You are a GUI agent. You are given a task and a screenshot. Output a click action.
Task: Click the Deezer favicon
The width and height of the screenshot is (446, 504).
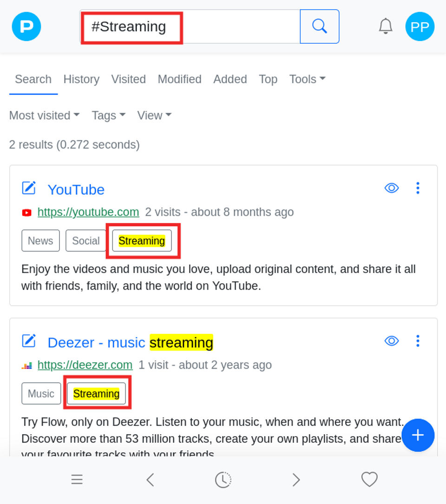click(x=26, y=365)
